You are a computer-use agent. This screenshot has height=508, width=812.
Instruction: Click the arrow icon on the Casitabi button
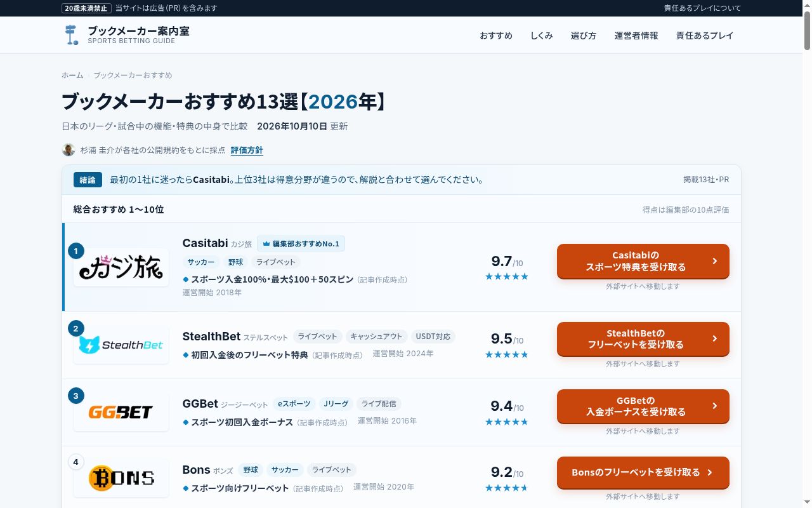715,261
